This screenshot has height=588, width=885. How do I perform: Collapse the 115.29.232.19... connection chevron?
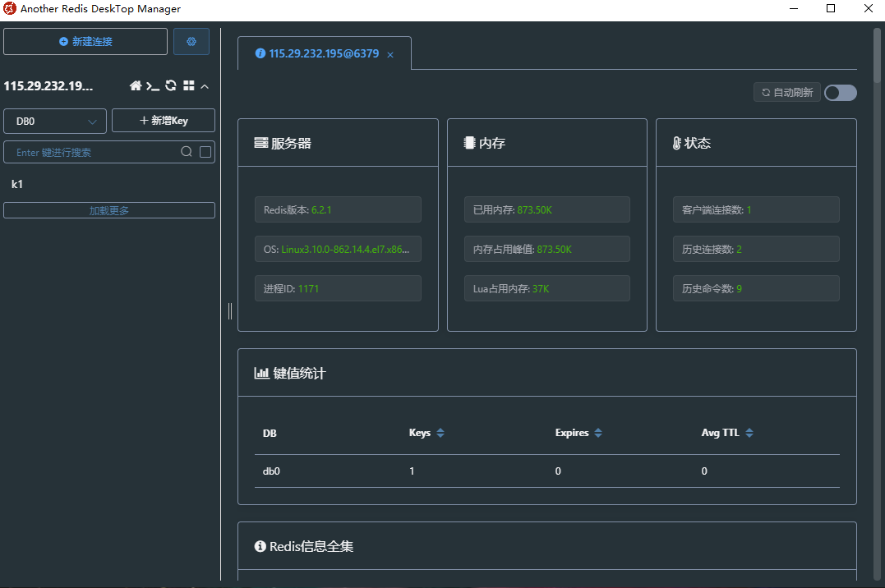[205, 86]
